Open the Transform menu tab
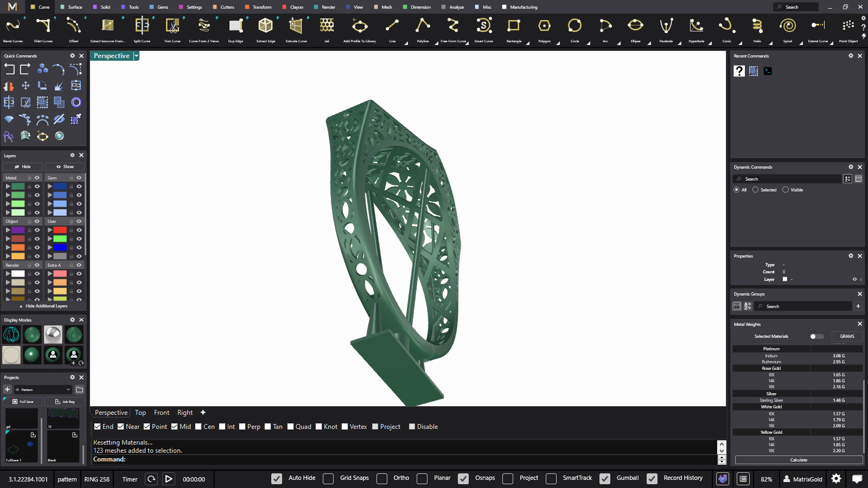The height and width of the screenshot is (488, 868). (x=259, y=7)
